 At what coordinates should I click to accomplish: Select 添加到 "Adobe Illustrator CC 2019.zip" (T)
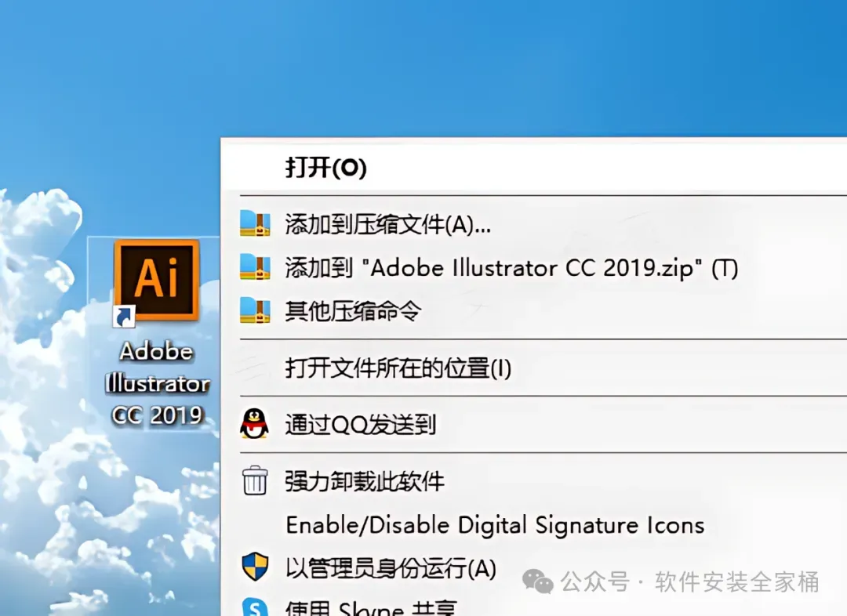coord(511,268)
